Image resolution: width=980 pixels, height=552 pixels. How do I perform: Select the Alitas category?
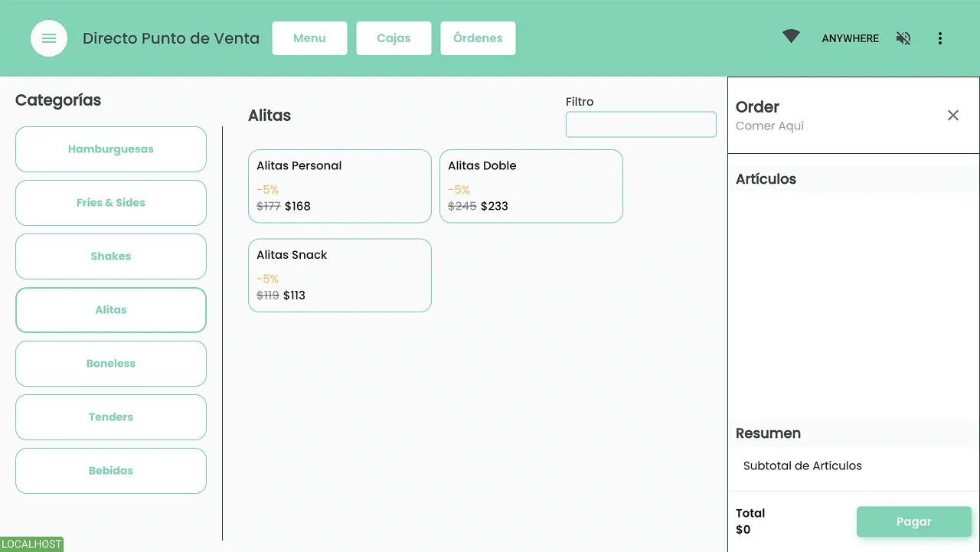click(111, 310)
